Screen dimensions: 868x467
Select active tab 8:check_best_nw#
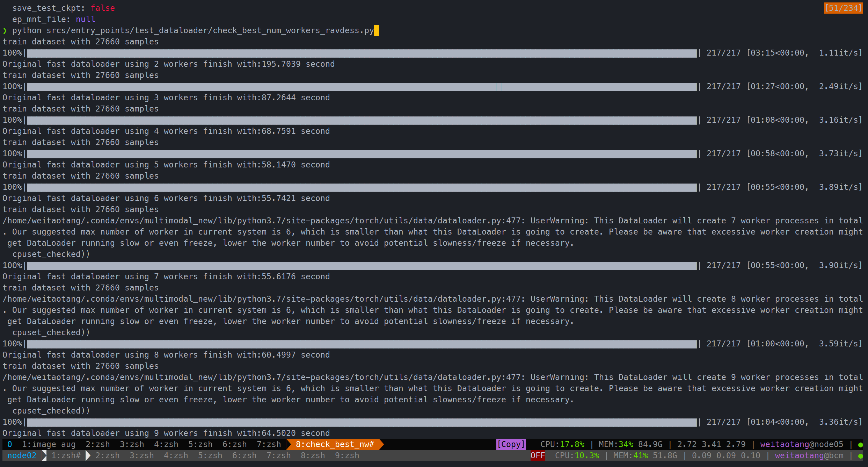click(x=335, y=444)
